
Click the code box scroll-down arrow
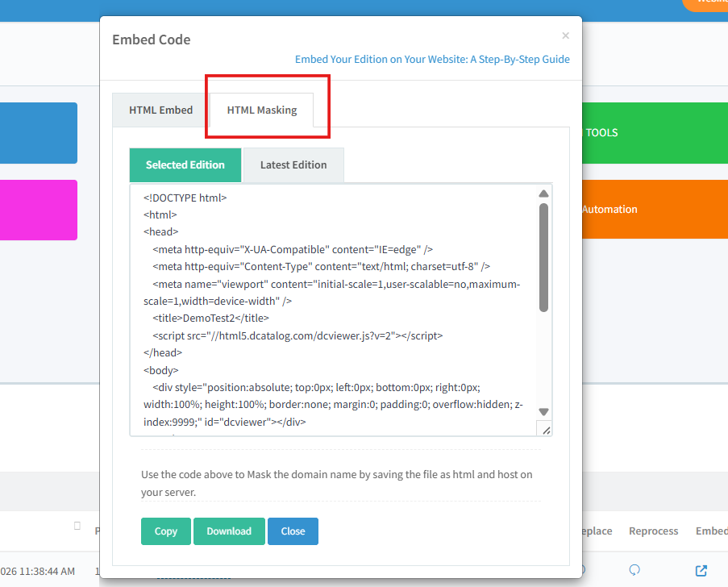[543, 411]
